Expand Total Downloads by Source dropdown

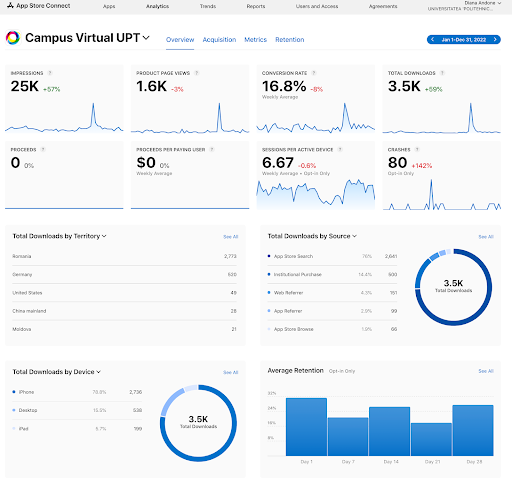pyautogui.click(x=354, y=236)
